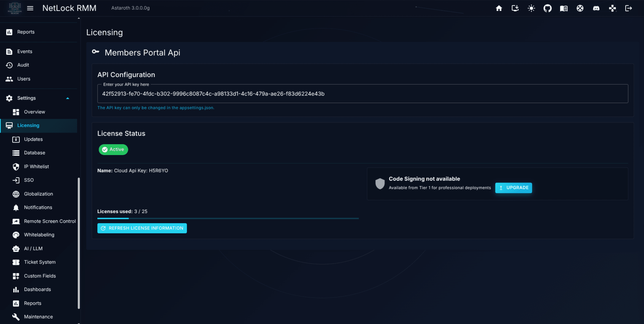The width and height of the screenshot is (644, 324).
Task: Click the NetLock RMM logo
Action: pos(15,8)
